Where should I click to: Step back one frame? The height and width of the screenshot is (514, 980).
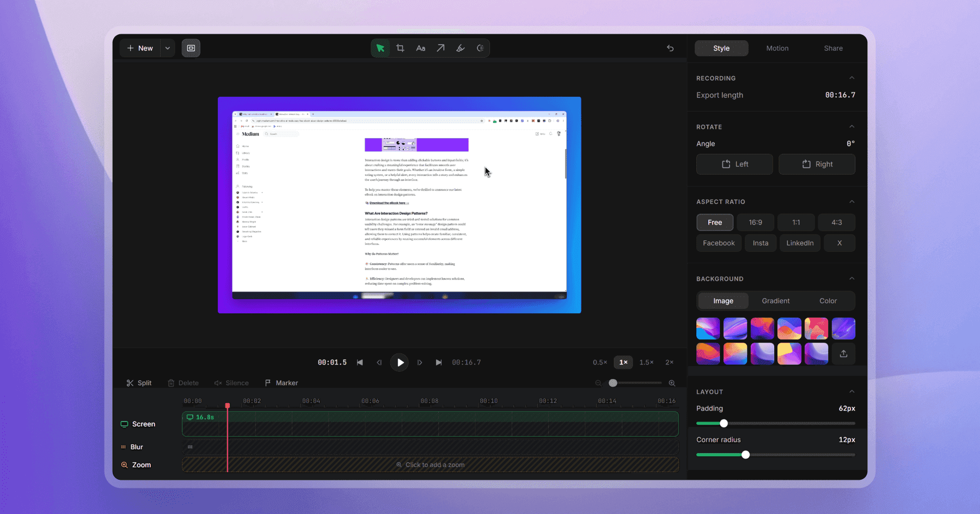tap(379, 362)
